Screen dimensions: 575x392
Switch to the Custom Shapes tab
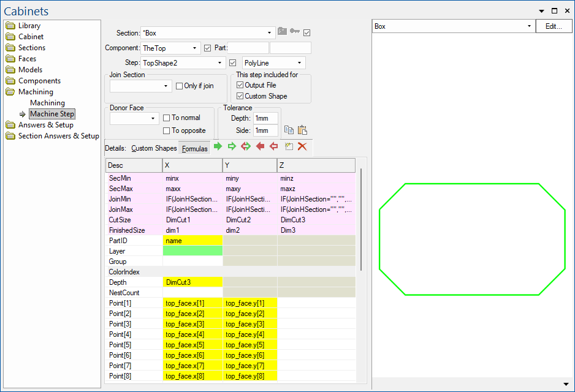point(154,148)
